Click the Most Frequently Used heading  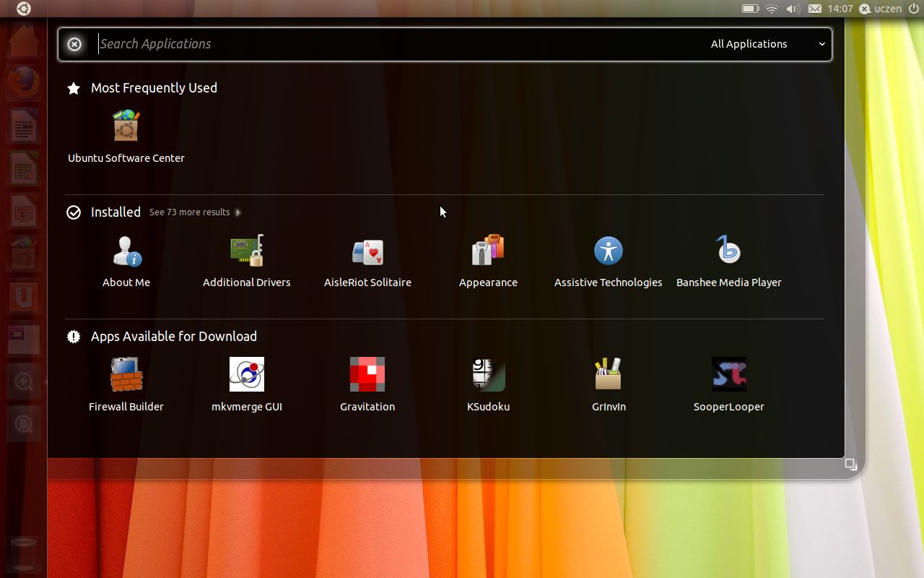pos(154,88)
